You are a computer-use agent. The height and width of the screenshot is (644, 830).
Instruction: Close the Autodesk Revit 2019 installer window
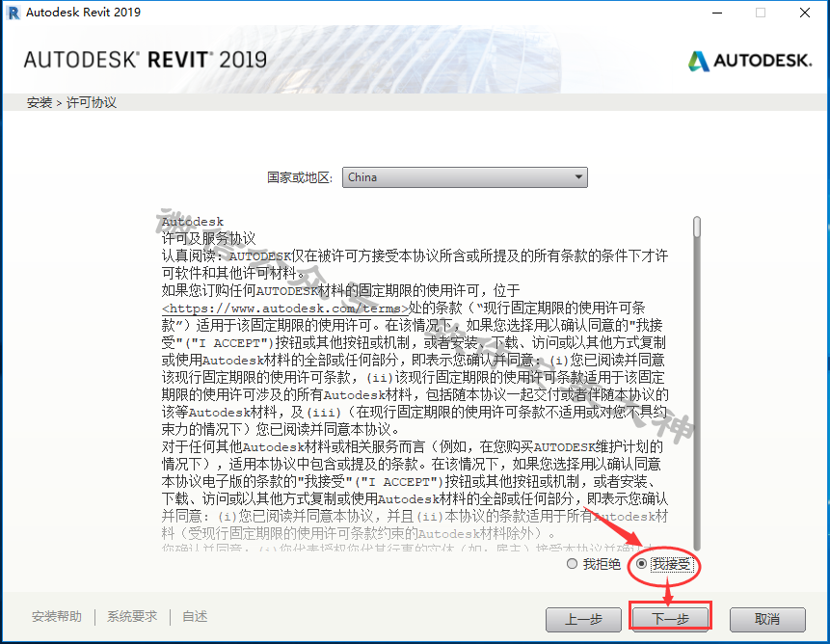(805, 13)
